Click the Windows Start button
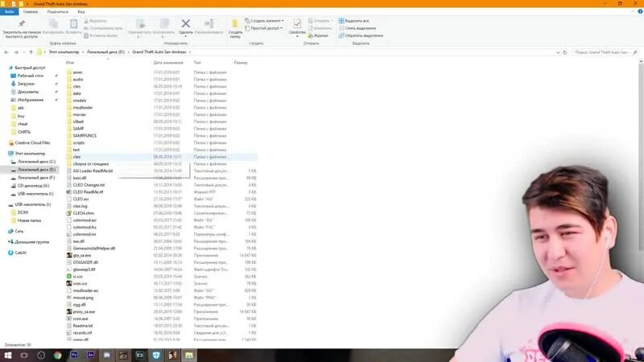Viewport: 644px width, 362px height. (8, 356)
